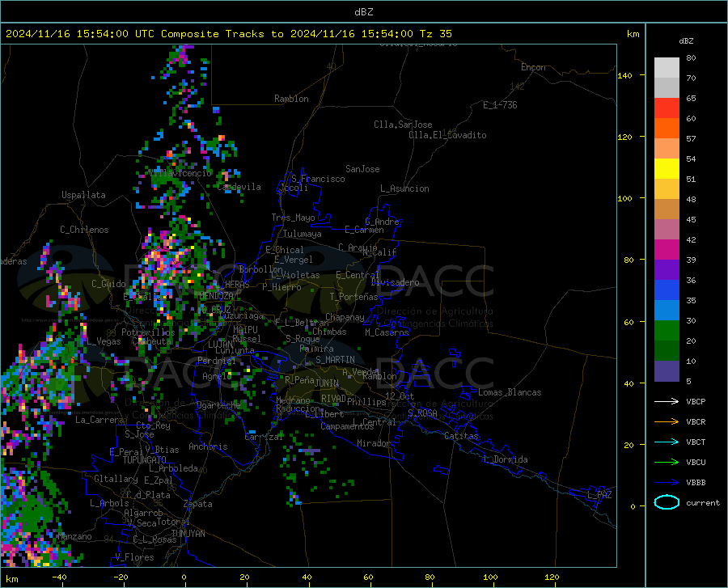Click the E_1-736 label on map
Image resolution: width=728 pixels, height=588 pixels.
[500, 105]
